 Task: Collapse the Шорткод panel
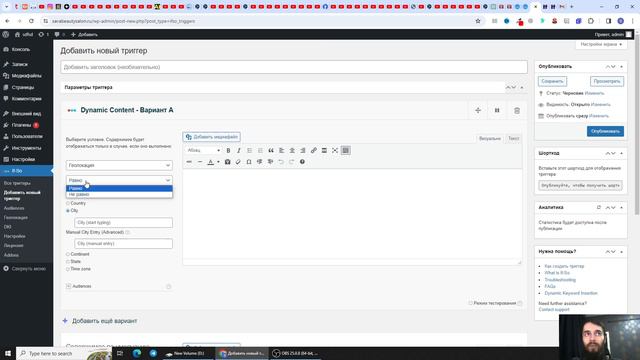coord(622,153)
